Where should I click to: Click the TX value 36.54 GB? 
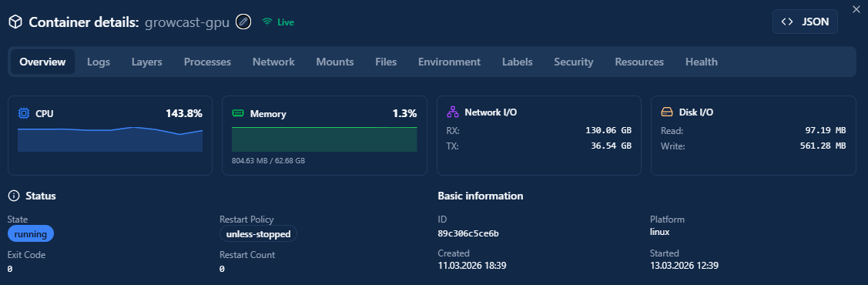(611, 146)
